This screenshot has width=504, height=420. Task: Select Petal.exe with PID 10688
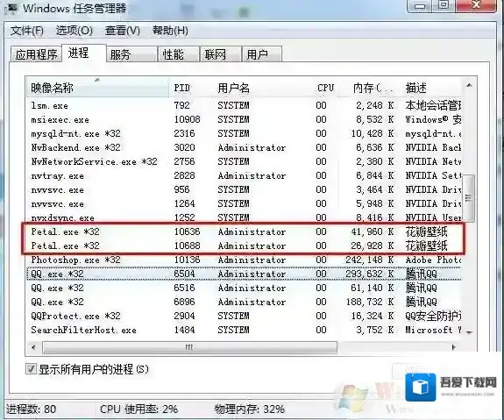(245, 246)
